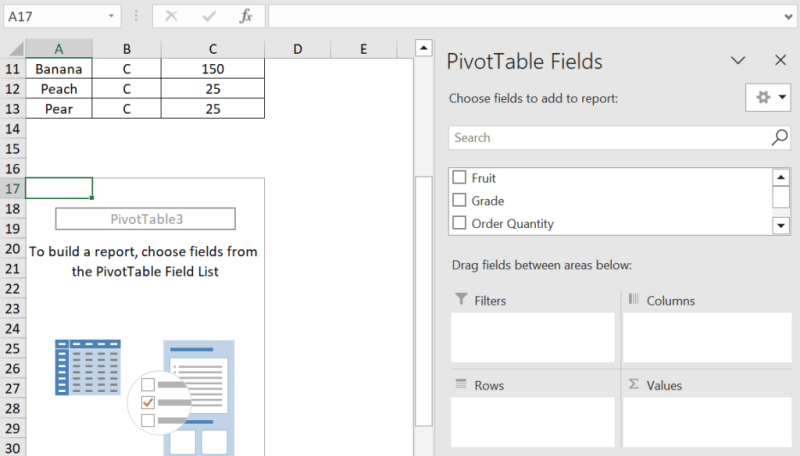This screenshot has height=456, width=800.
Task: Select column D header
Action: (297, 49)
